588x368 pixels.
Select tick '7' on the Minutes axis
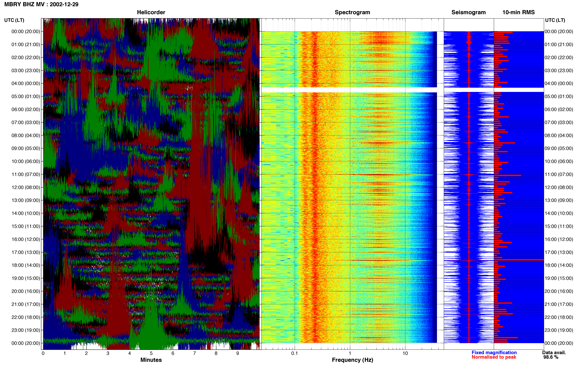pyautogui.click(x=195, y=353)
